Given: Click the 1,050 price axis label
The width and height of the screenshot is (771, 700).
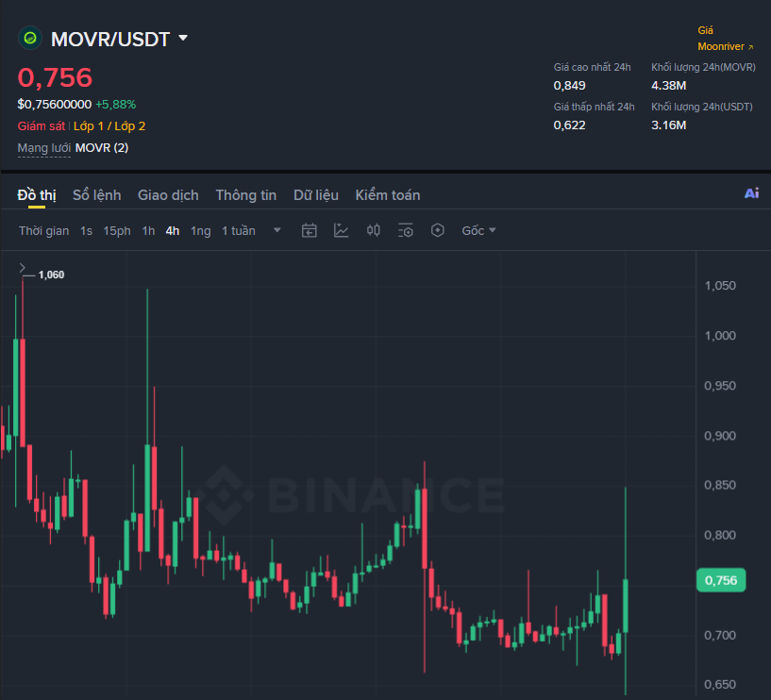Looking at the screenshot, I should coord(720,286).
